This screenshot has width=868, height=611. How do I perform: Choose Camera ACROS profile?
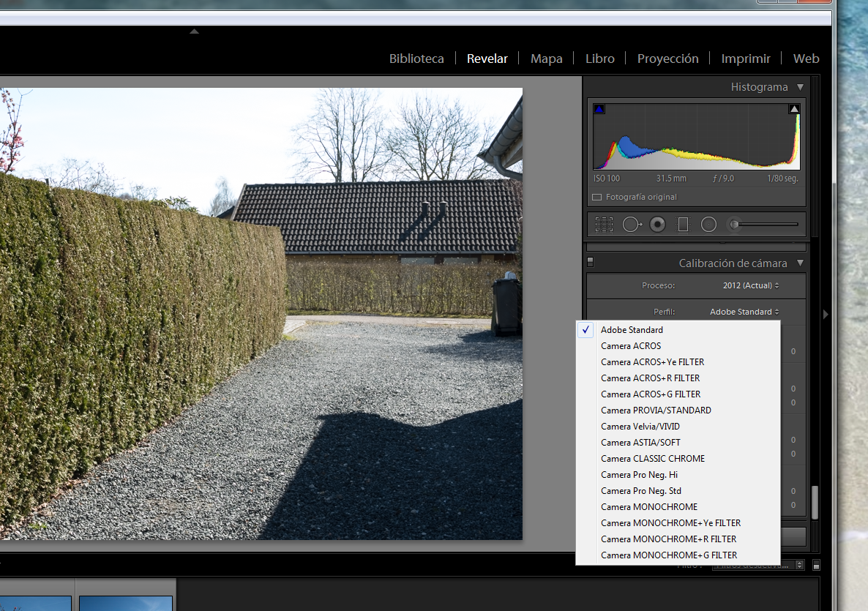pyautogui.click(x=678, y=346)
